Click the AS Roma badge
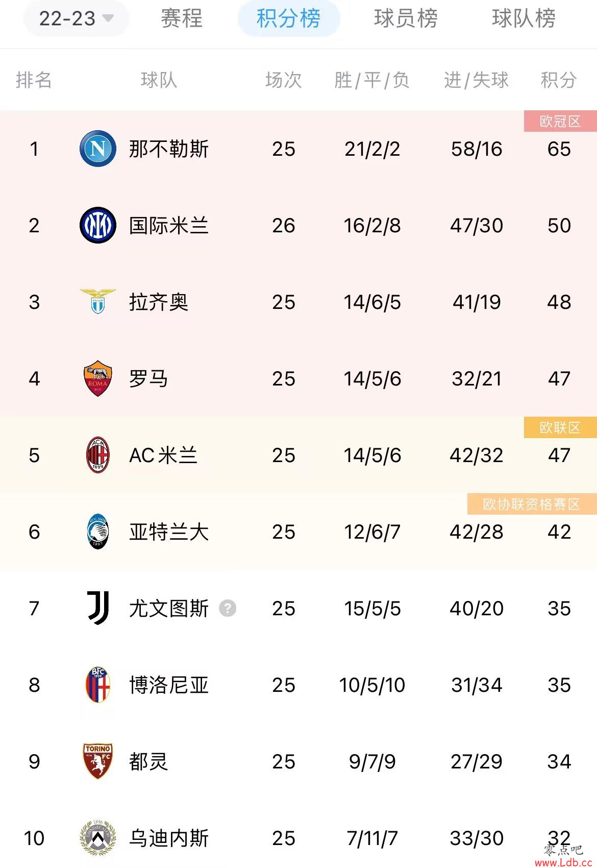597x868 pixels. tap(98, 378)
